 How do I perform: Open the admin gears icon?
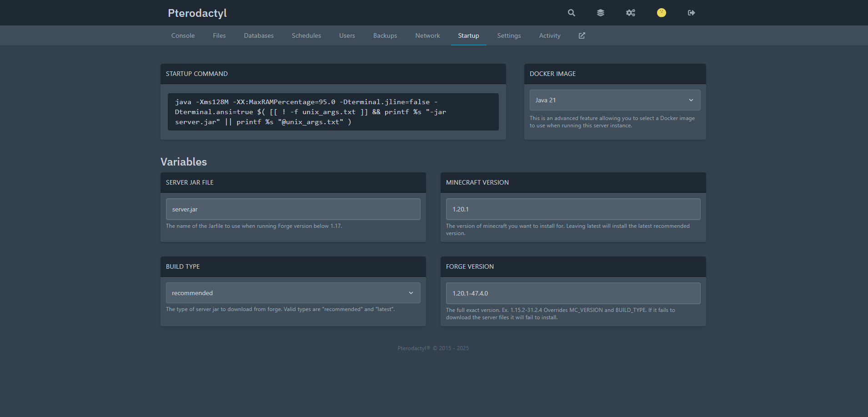(x=631, y=13)
